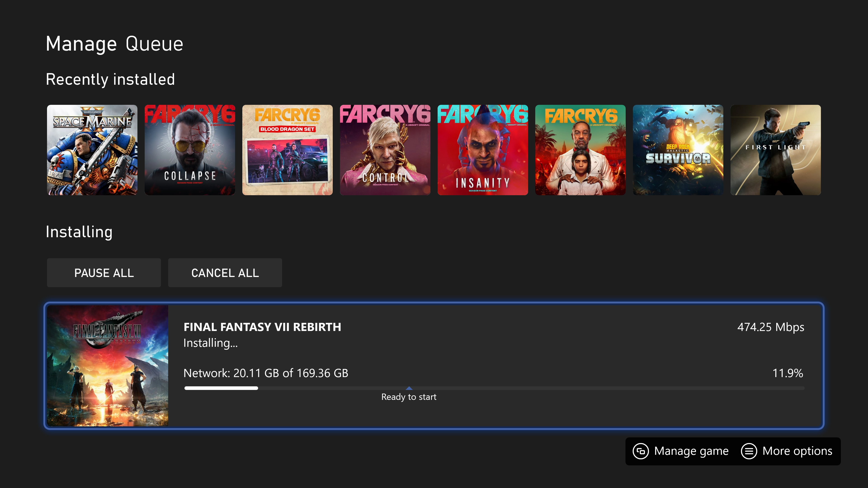The height and width of the screenshot is (488, 868).
Task: Click Network: 20.11 GB of 169.36 GB
Action: (266, 373)
